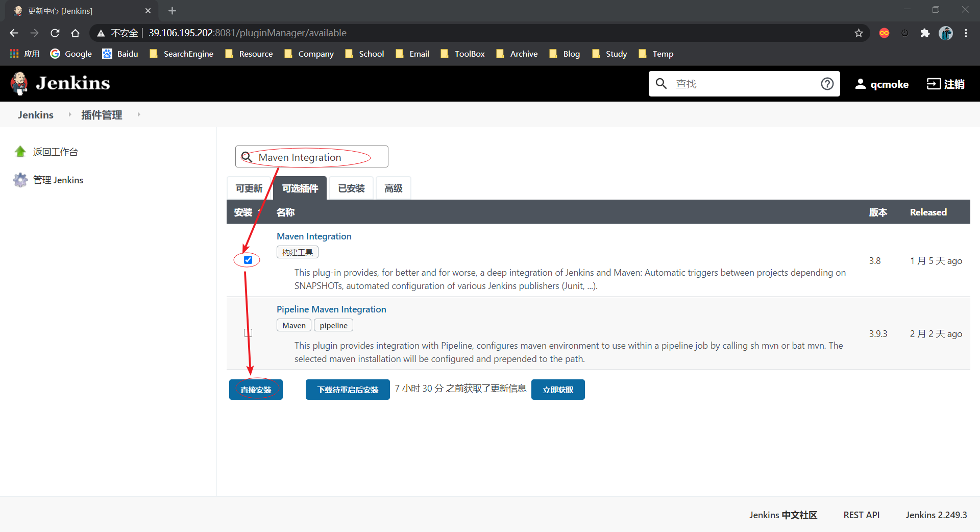This screenshot has width=980, height=532.
Task: Click the logout arrow icon
Action: 934,84
